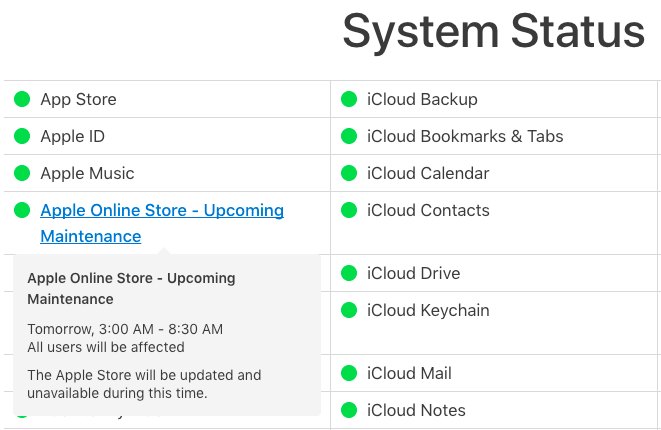This screenshot has width=661, height=430.
Task: Click the status dot beside Apple Online Store link
Action: (x=22, y=210)
